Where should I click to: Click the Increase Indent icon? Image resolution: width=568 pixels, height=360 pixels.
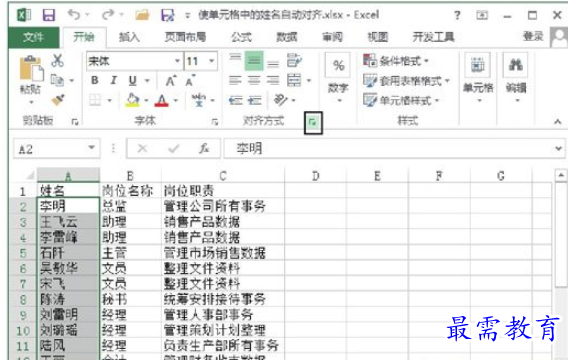(255, 100)
